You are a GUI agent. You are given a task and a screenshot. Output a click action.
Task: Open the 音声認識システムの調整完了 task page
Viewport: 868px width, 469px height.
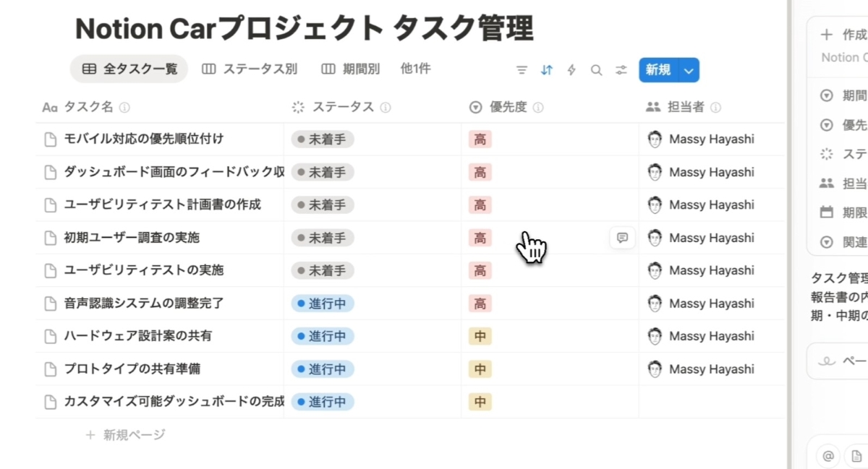pos(144,304)
